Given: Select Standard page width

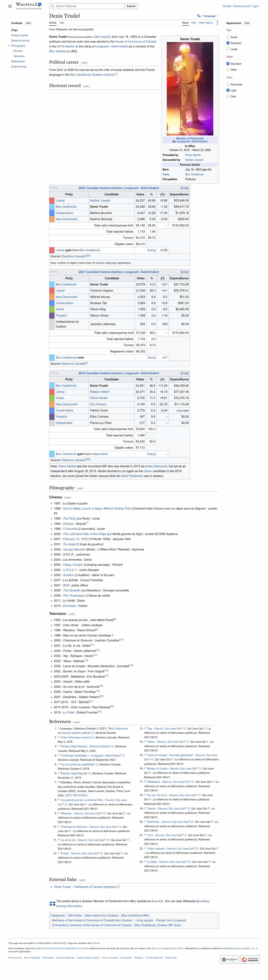Looking at the screenshot, I should [228, 64].
